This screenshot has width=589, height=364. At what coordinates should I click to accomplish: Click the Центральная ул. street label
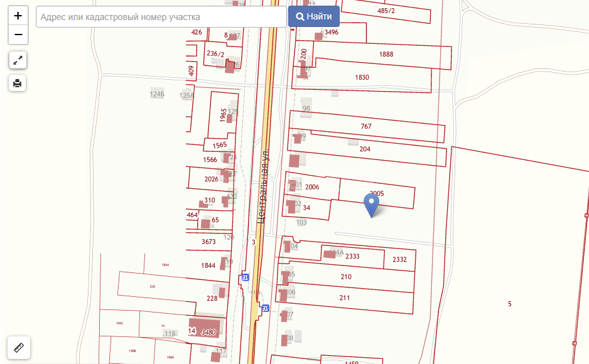(264, 185)
